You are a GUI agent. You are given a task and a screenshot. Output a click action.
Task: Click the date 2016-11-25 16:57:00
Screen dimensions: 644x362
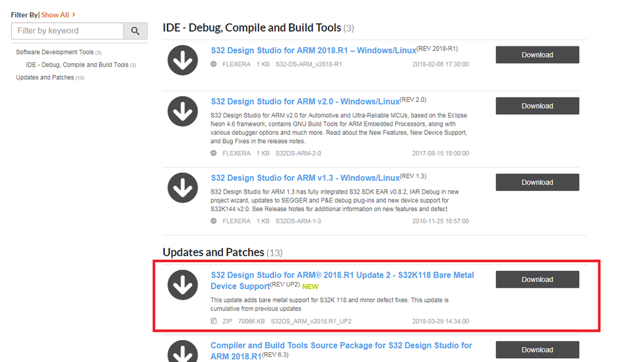coord(440,221)
